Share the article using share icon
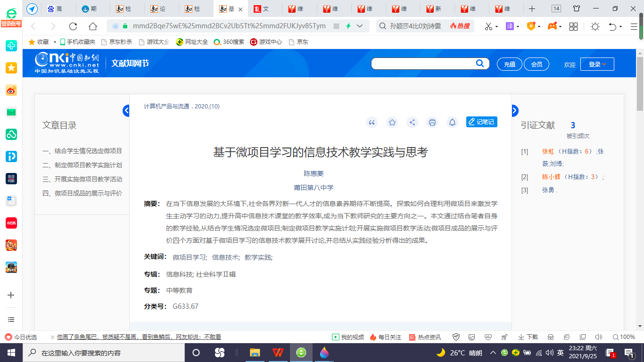644x362 pixels. [412, 123]
